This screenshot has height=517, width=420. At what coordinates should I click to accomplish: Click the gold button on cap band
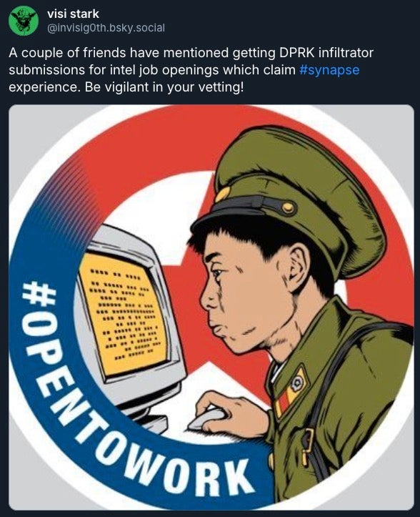288,207
